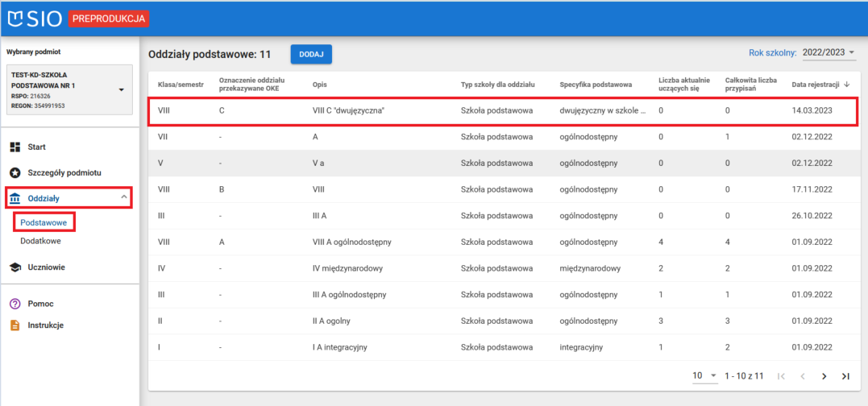The width and height of the screenshot is (868, 406).
Task: Go to next page arrow
Action: [824, 376]
